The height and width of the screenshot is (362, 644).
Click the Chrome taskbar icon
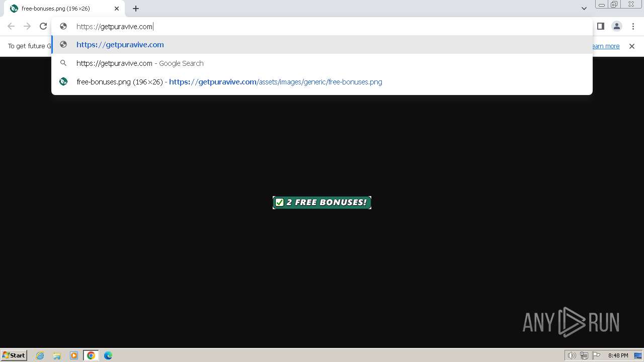(x=91, y=355)
